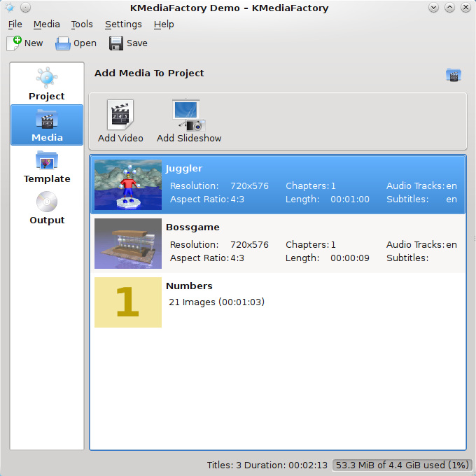
Task: Click Bossgame's Audio Tracks label
Action: [415, 245]
